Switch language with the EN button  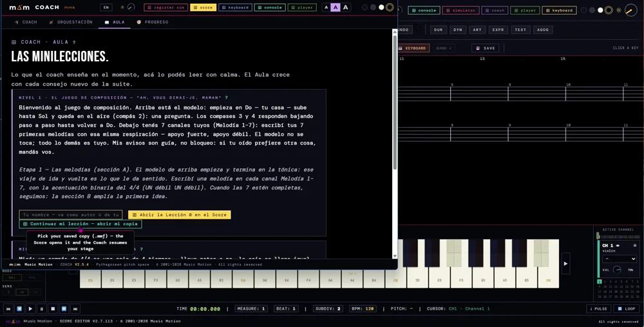(x=106, y=7)
